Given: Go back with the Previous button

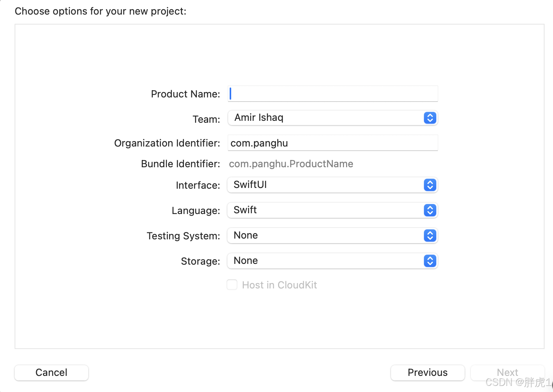Looking at the screenshot, I should [x=427, y=372].
